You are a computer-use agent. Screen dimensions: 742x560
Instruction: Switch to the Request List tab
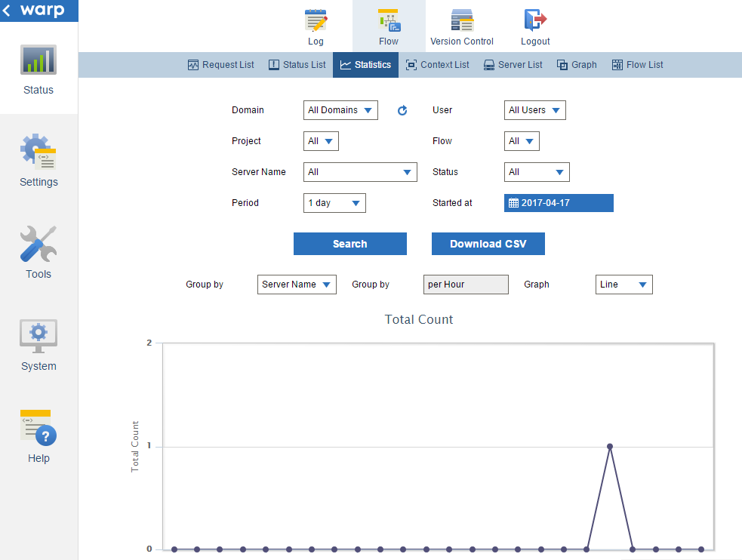pyautogui.click(x=220, y=65)
